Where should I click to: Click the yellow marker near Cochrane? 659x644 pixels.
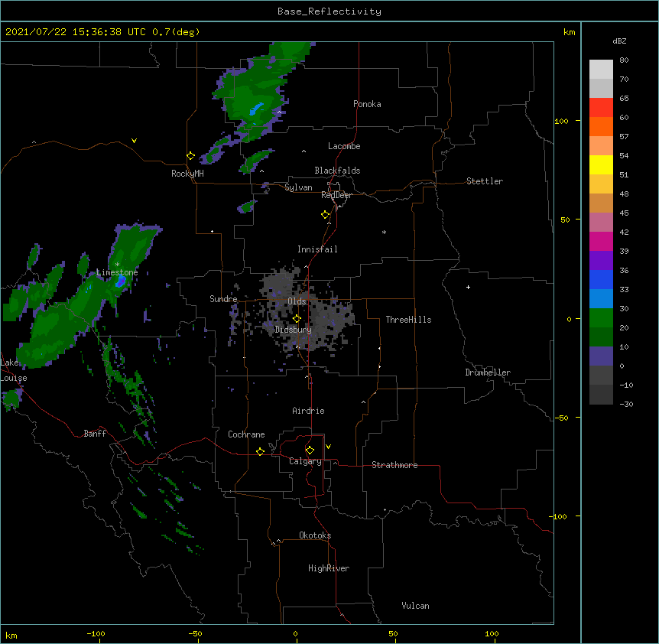pyautogui.click(x=261, y=451)
